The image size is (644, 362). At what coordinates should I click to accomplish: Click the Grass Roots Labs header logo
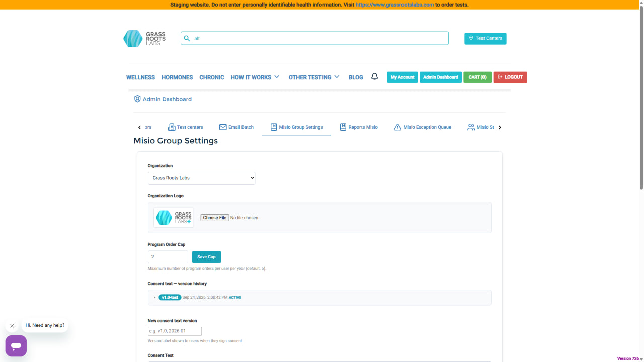tap(144, 39)
